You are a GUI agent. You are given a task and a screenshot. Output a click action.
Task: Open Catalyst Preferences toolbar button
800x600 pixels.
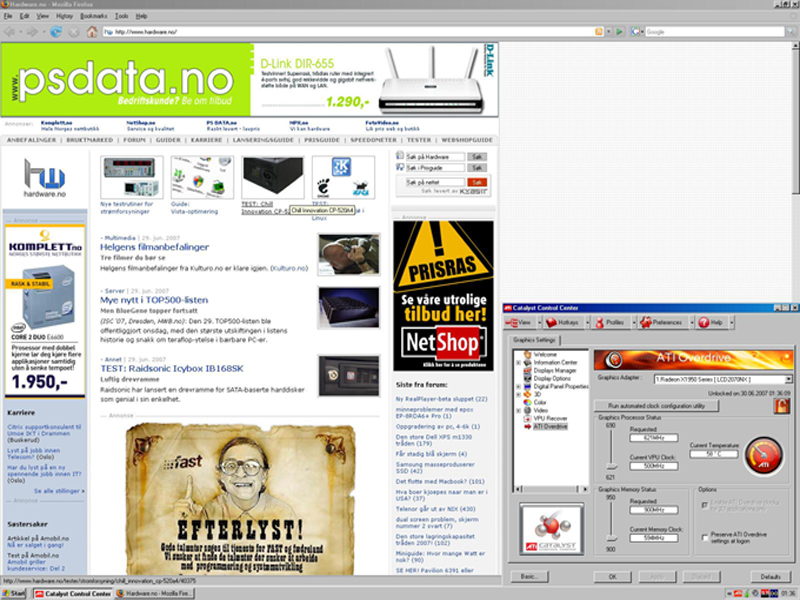click(661, 322)
